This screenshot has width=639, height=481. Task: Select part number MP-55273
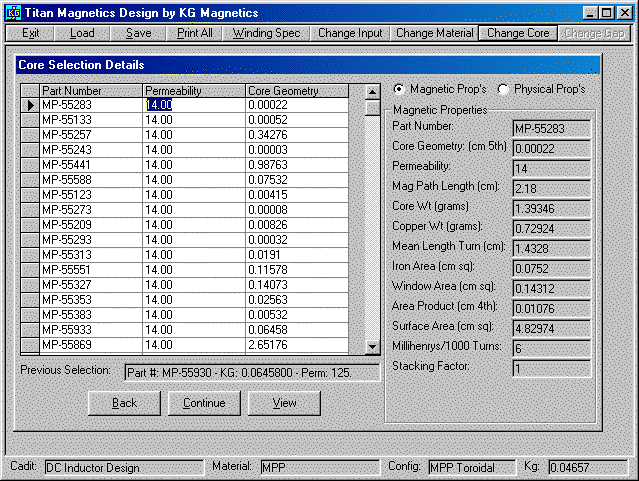[91, 210]
